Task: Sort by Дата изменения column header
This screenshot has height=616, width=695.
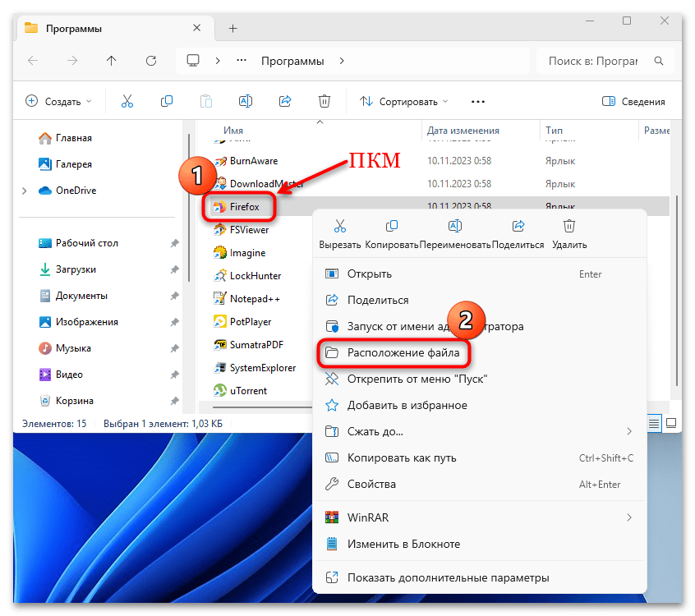Action: coord(463,131)
